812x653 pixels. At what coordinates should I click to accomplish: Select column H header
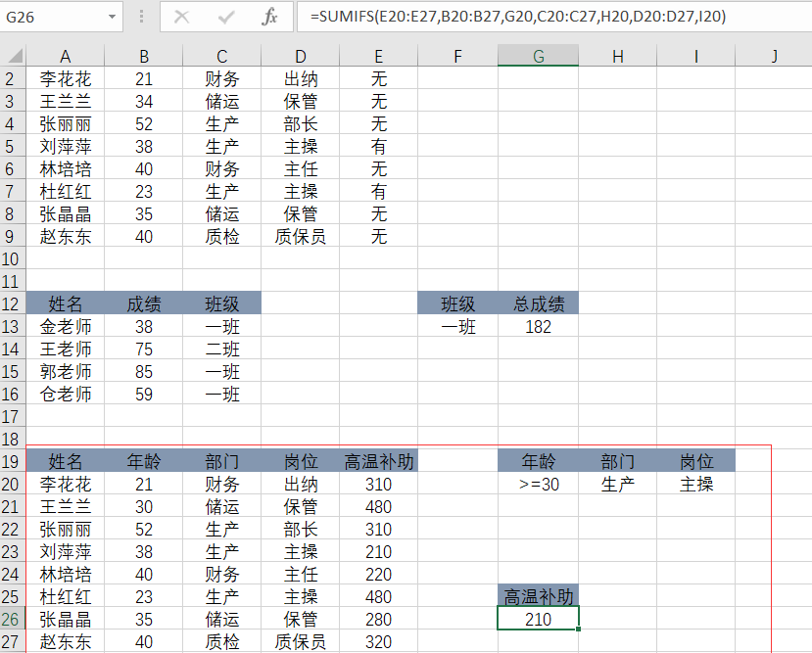coord(618,56)
